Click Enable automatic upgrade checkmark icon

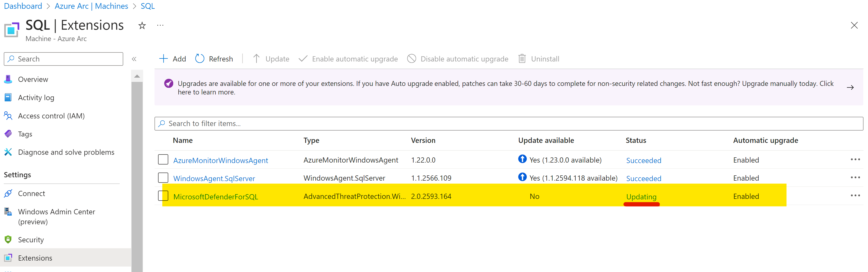click(303, 59)
